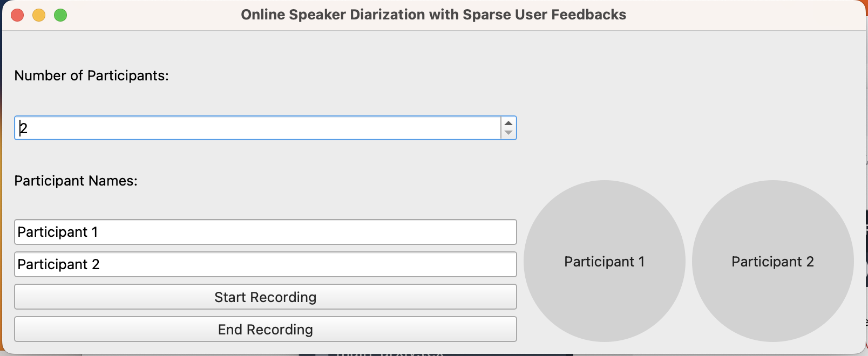Screen dimensions: 868x356
Task: Maximize the window with the green button
Action: [x=60, y=15]
